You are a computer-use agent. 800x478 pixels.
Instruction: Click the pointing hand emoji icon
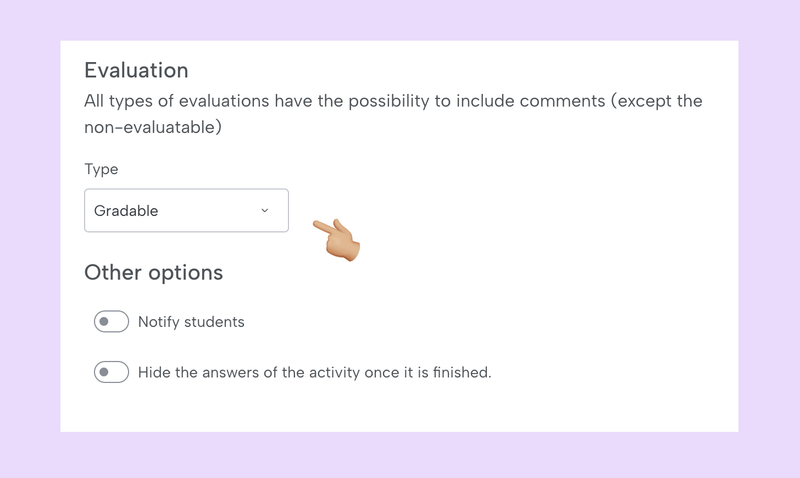click(x=337, y=239)
